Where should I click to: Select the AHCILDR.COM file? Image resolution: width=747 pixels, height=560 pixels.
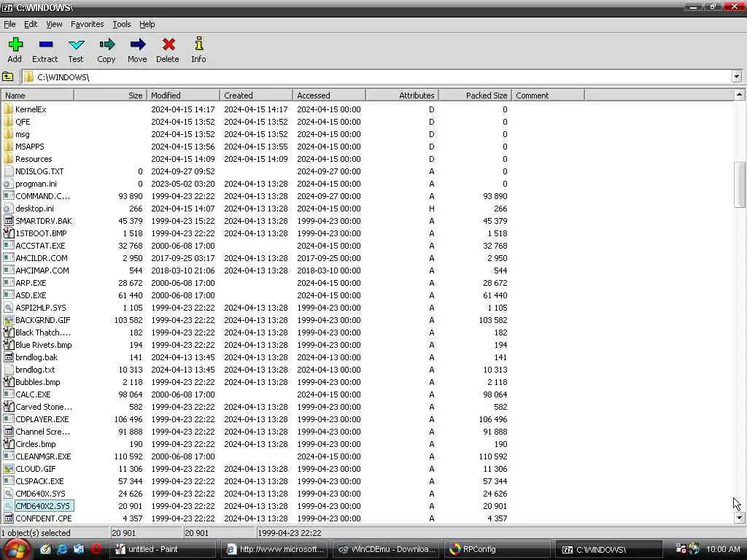click(42, 258)
